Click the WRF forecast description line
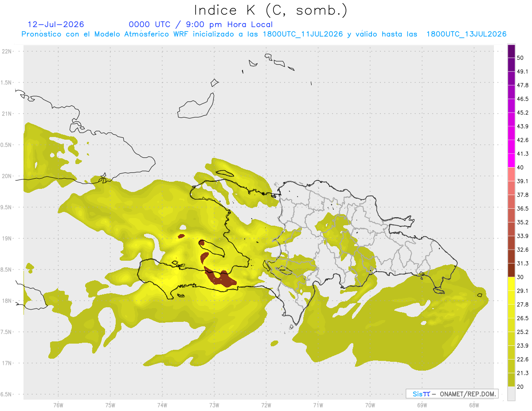This screenshot has width=532, height=411. point(264,34)
